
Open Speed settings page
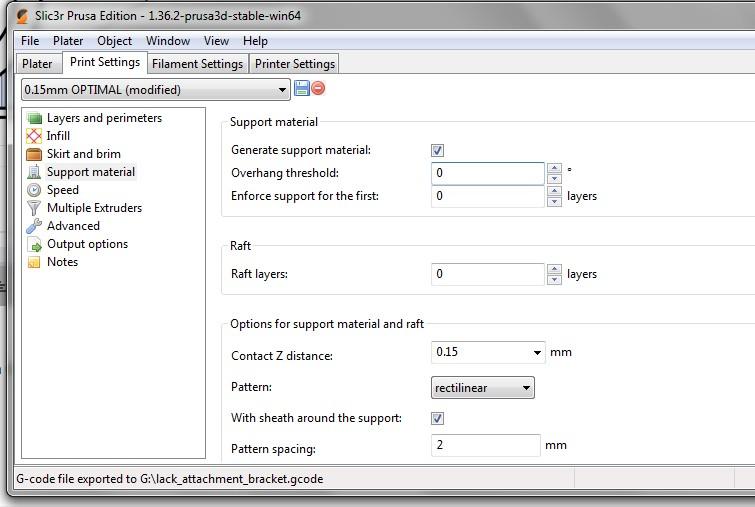point(63,190)
